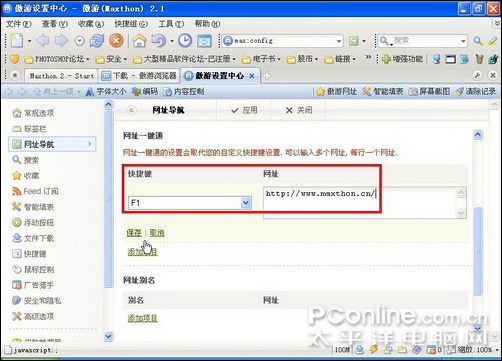Click the sidebar scroll down arrow

click(x=108, y=336)
